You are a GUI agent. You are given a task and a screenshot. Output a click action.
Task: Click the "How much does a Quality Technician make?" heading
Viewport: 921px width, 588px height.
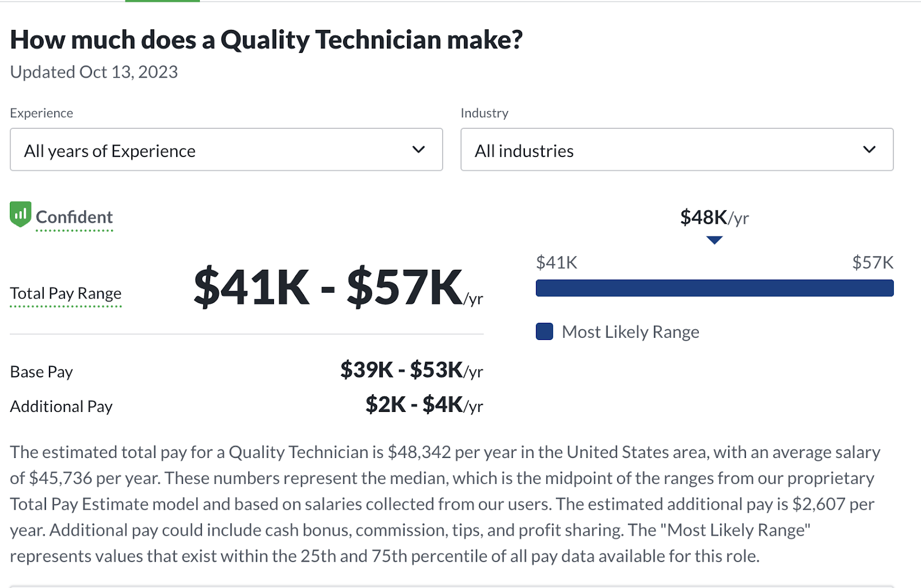click(267, 40)
